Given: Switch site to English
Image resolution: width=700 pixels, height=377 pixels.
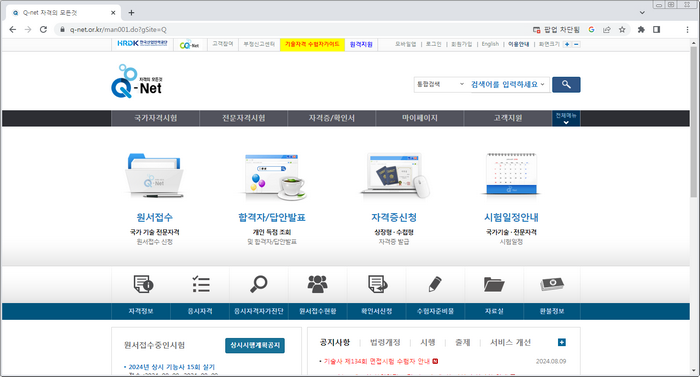Looking at the screenshot, I should (x=490, y=44).
